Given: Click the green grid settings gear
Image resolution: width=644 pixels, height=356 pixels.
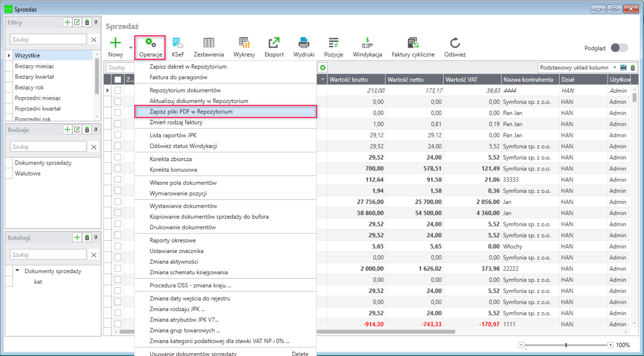Looking at the screenshot, I should [x=323, y=68].
